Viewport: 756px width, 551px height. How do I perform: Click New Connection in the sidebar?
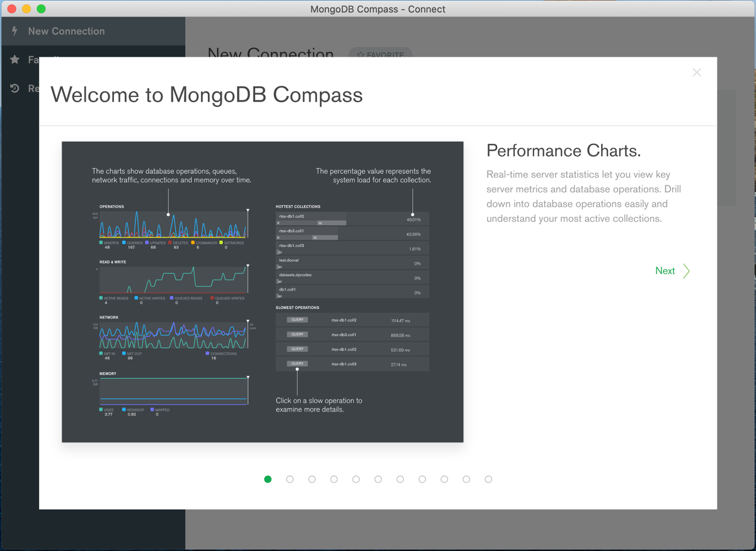point(93,31)
